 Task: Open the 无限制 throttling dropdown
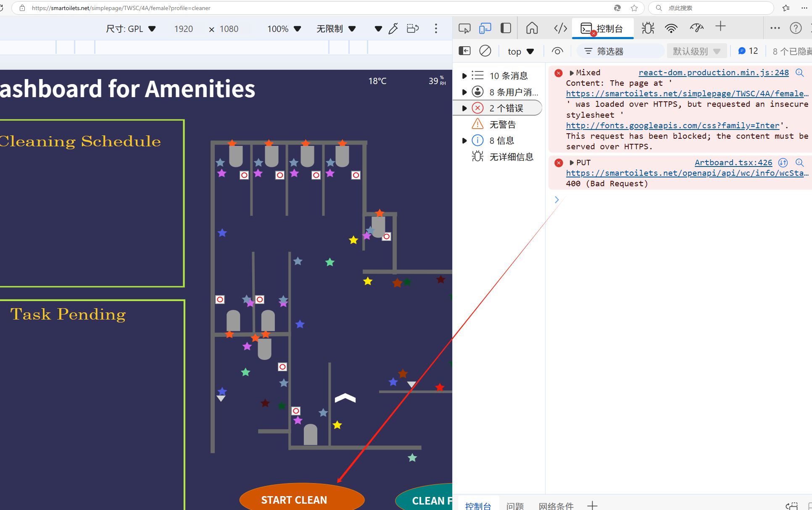(336, 29)
